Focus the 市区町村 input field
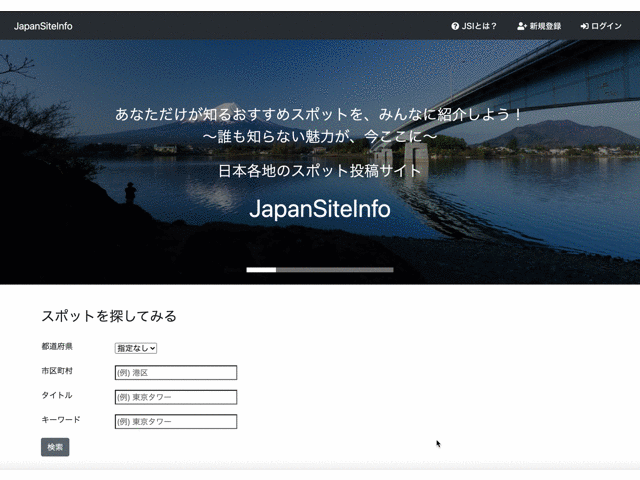Image resolution: width=640 pixels, height=480 pixels. point(176,373)
